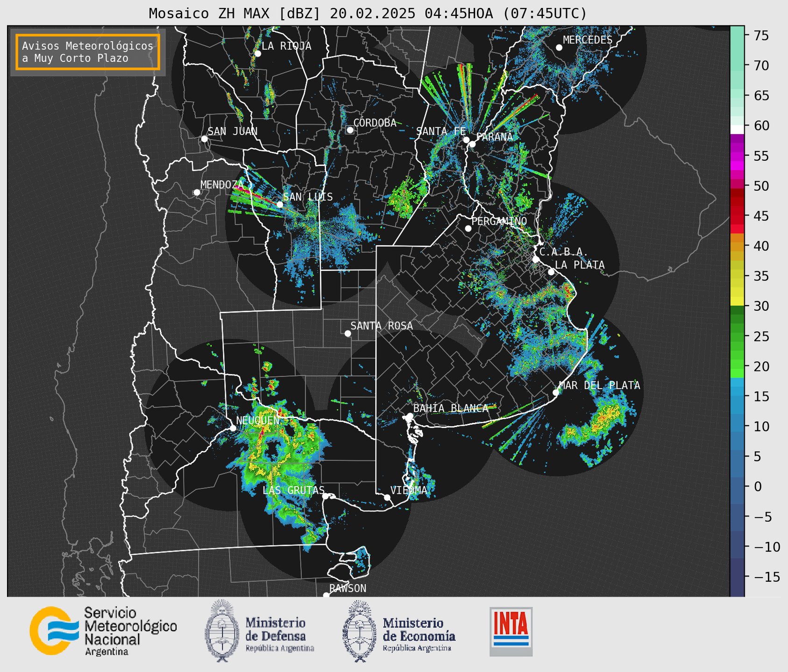Click the PERGAMINO label text
The image size is (788, 672).
click(x=499, y=221)
